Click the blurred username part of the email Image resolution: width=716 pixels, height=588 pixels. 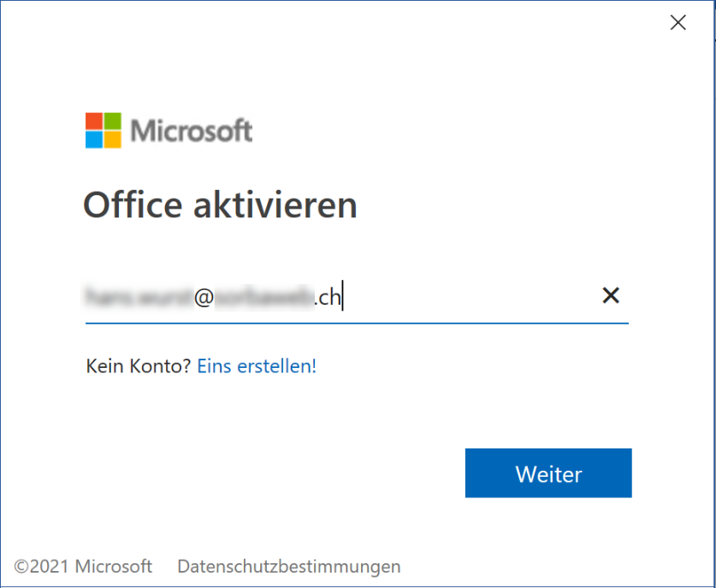(x=139, y=297)
